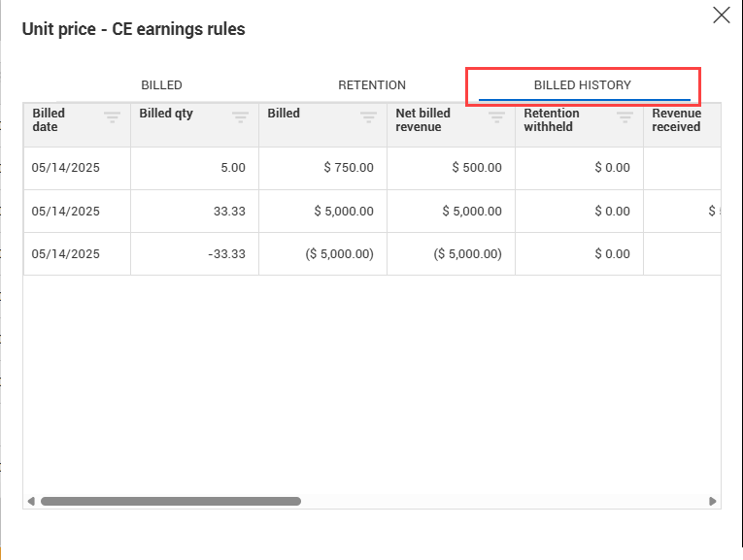Open filter icon for Billed column
The height and width of the screenshot is (560, 743).
point(369,116)
